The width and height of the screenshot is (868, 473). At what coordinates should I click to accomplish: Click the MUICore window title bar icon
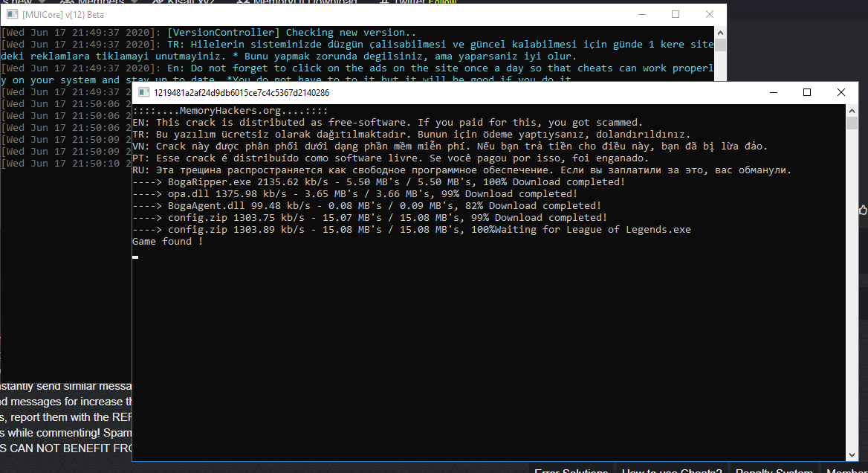click(x=12, y=14)
